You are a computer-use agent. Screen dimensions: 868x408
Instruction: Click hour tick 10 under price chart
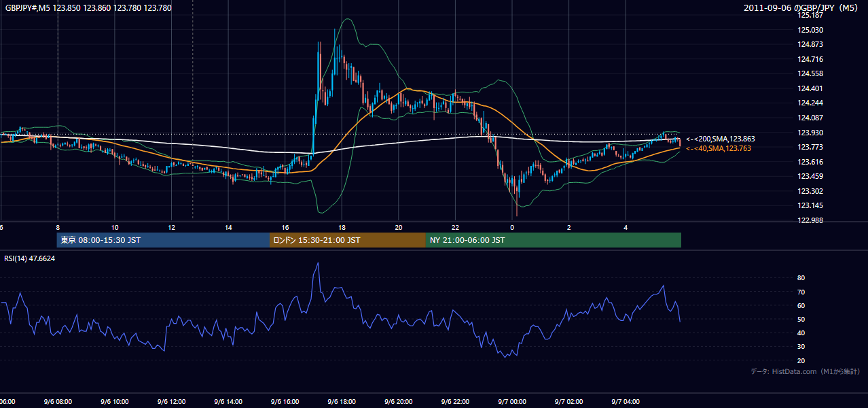pyautogui.click(x=115, y=228)
